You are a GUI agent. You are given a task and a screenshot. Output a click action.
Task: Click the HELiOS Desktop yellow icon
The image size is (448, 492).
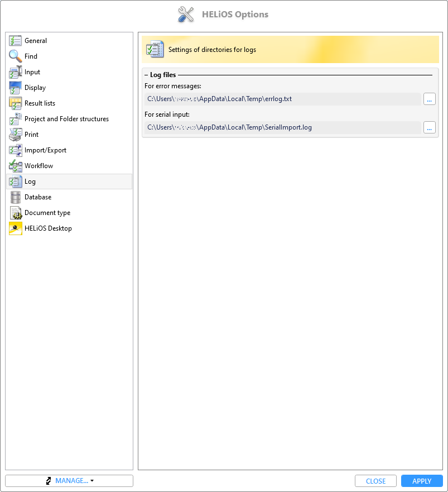(16, 228)
